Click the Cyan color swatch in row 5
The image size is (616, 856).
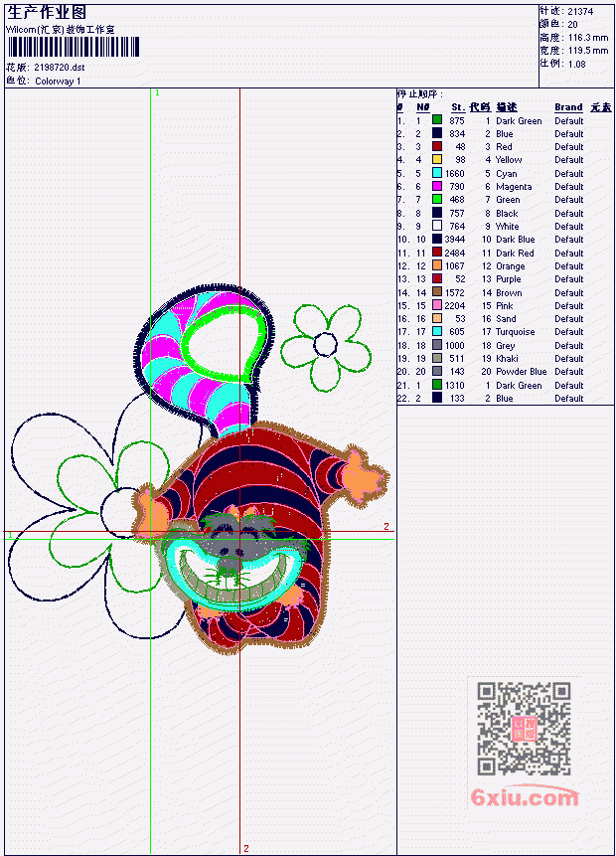click(437, 173)
